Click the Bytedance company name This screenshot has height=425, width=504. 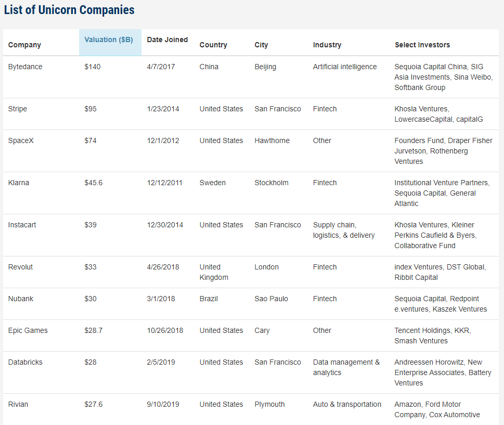(25, 67)
